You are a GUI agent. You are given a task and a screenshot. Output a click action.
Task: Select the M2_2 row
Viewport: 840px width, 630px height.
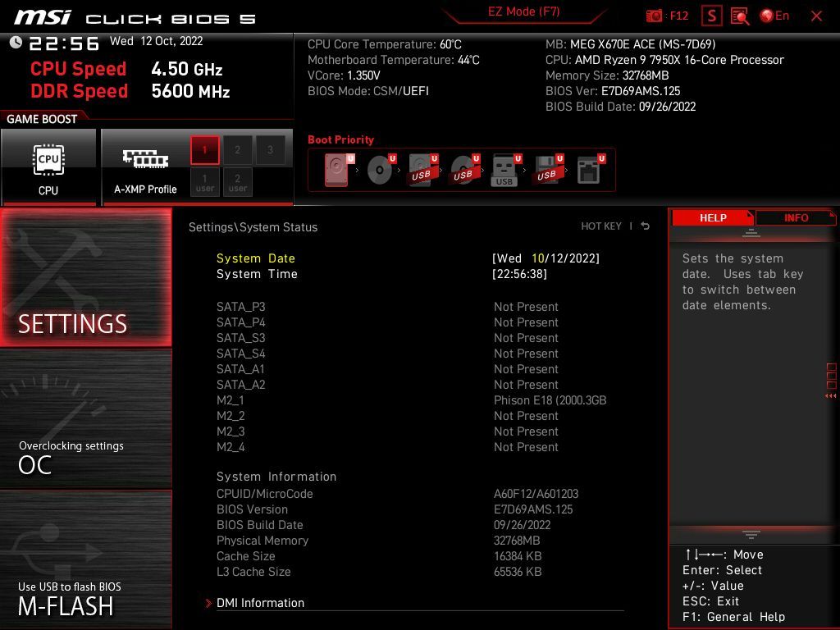[x=387, y=416]
